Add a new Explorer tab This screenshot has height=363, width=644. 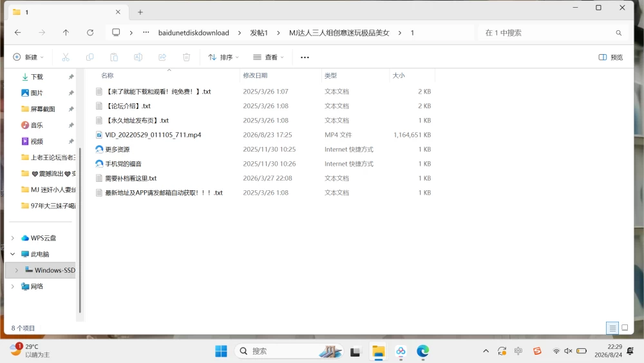tap(140, 12)
